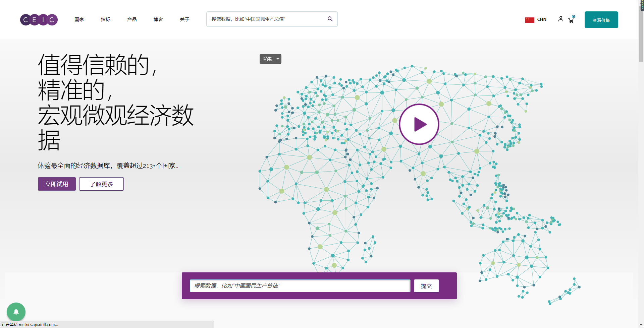Click the CEIC logo

39,20
